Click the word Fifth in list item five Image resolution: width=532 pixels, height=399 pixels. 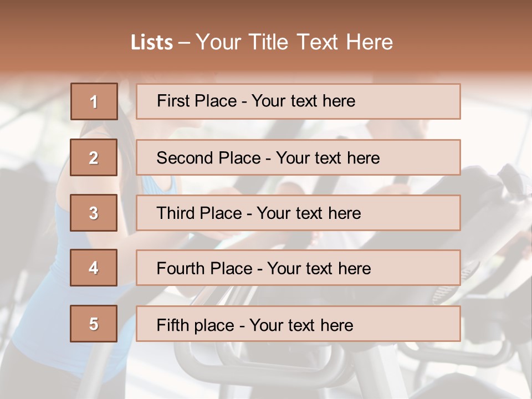pyautogui.click(x=172, y=325)
